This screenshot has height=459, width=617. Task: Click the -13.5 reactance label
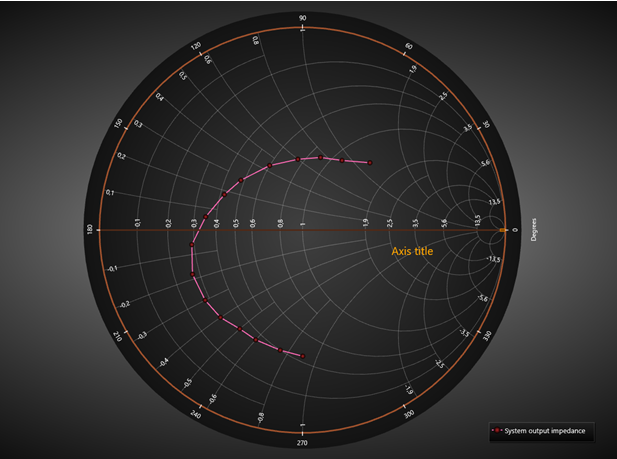(493, 259)
